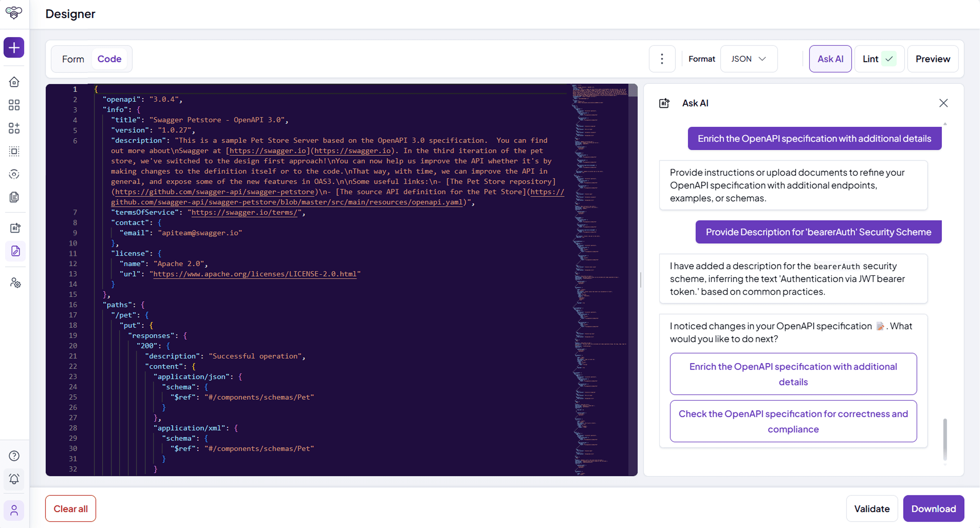Screen dimensions: 980x528
Task: Open the Apache license URL on line 13
Action: 255,274
